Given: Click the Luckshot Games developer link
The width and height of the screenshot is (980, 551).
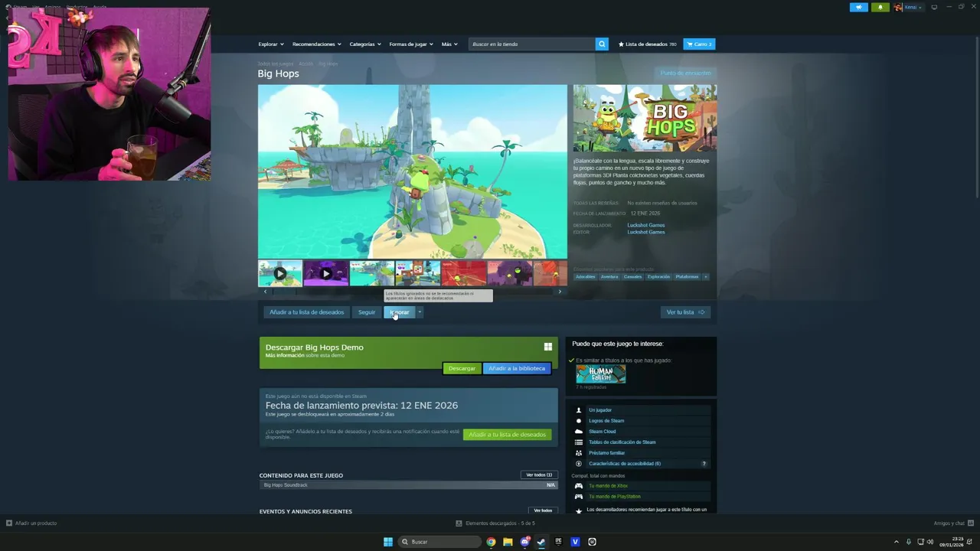Looking at the screenshot, I should 646,226.
